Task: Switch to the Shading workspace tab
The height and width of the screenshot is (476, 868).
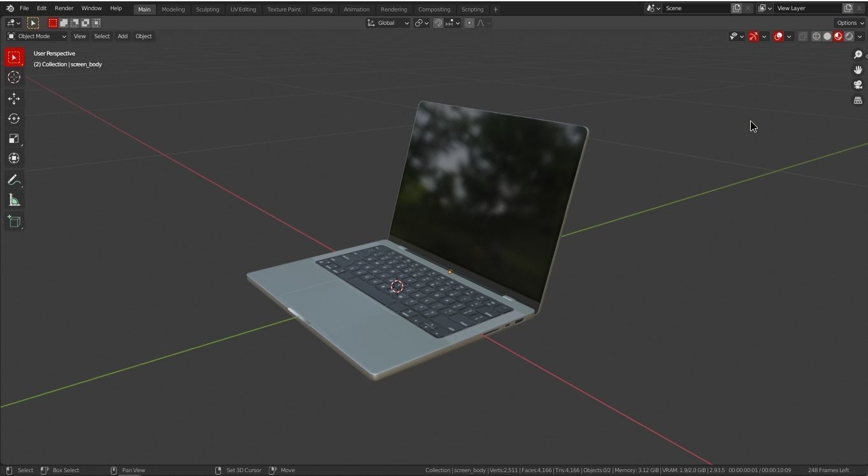Action: point(322,10)
